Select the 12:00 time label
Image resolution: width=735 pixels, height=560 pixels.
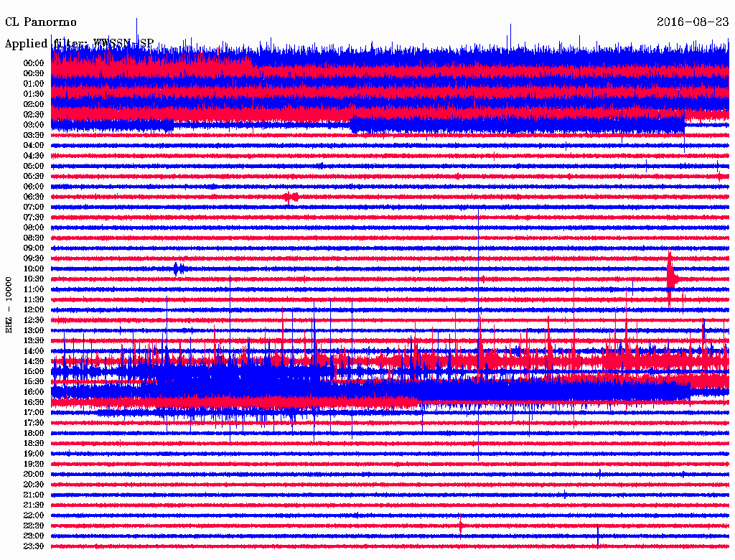click(x=33, y=310)
